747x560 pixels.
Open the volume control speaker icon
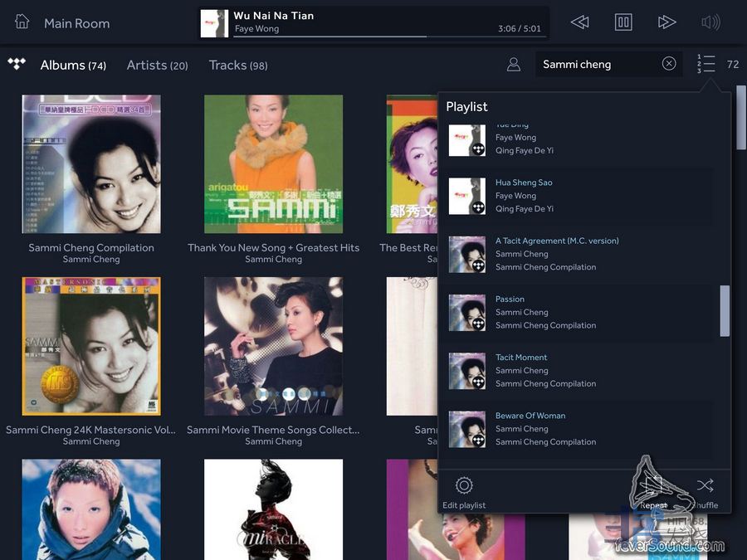pos(710,22)
